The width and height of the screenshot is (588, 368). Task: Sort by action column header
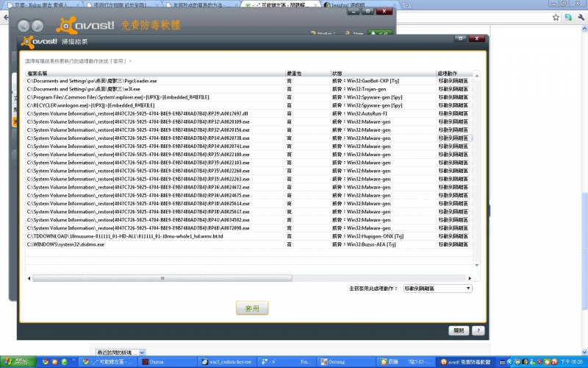pyautogui.click(x=454, y=73)
